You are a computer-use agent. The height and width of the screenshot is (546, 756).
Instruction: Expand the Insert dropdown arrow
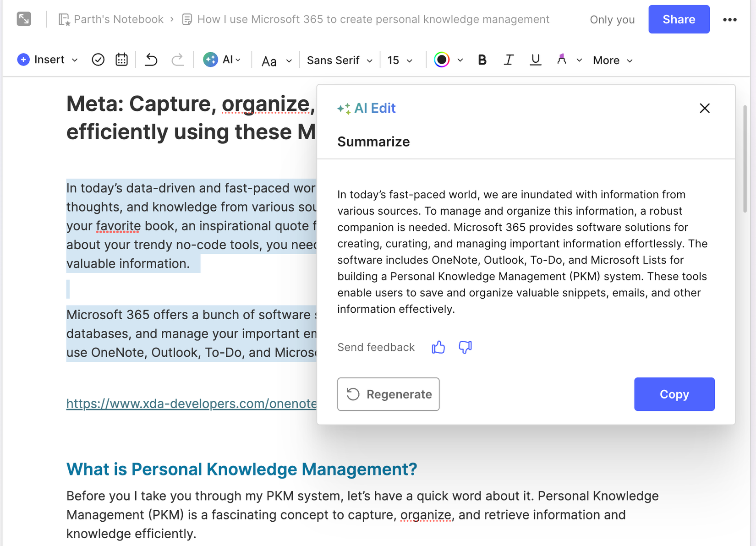[x=75, y=60]
